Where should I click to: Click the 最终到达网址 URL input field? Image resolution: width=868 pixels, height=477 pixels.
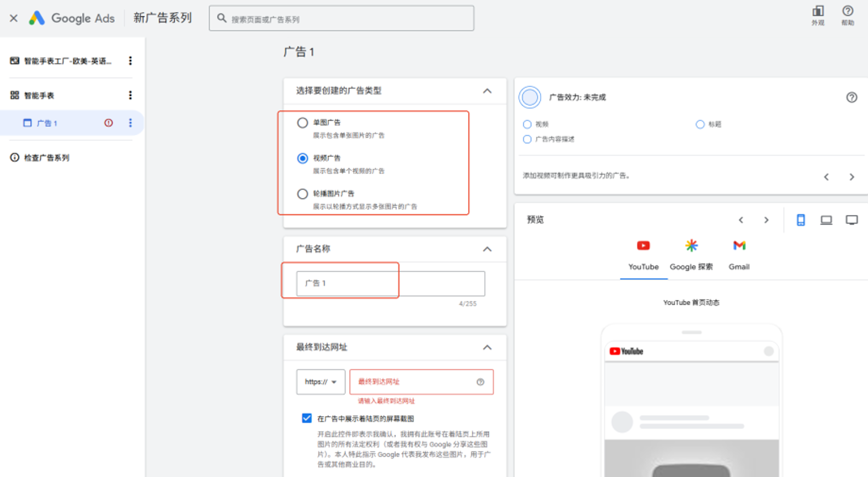(x=415, y=382)
